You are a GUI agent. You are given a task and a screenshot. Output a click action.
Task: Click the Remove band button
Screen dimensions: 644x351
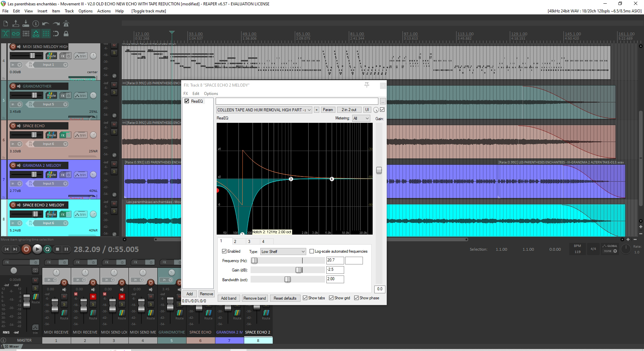(255, 298)
